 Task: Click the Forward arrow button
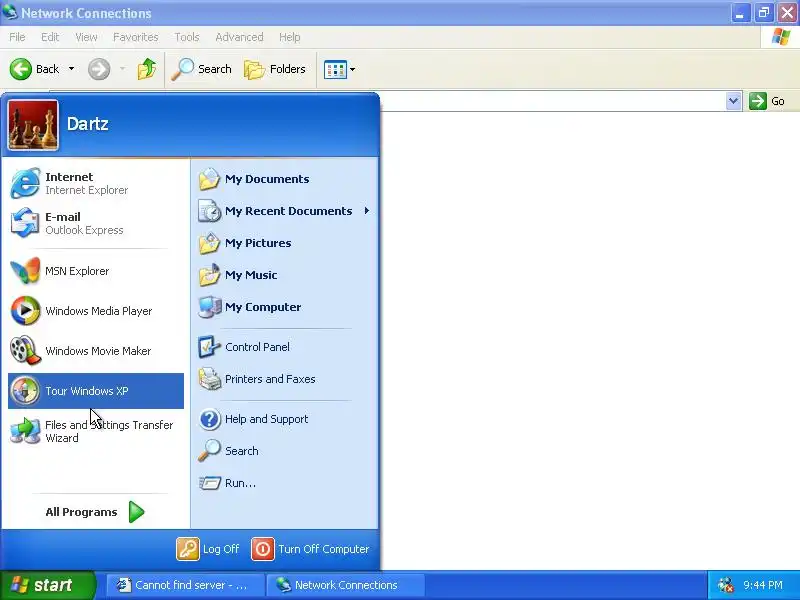(99, 69)
